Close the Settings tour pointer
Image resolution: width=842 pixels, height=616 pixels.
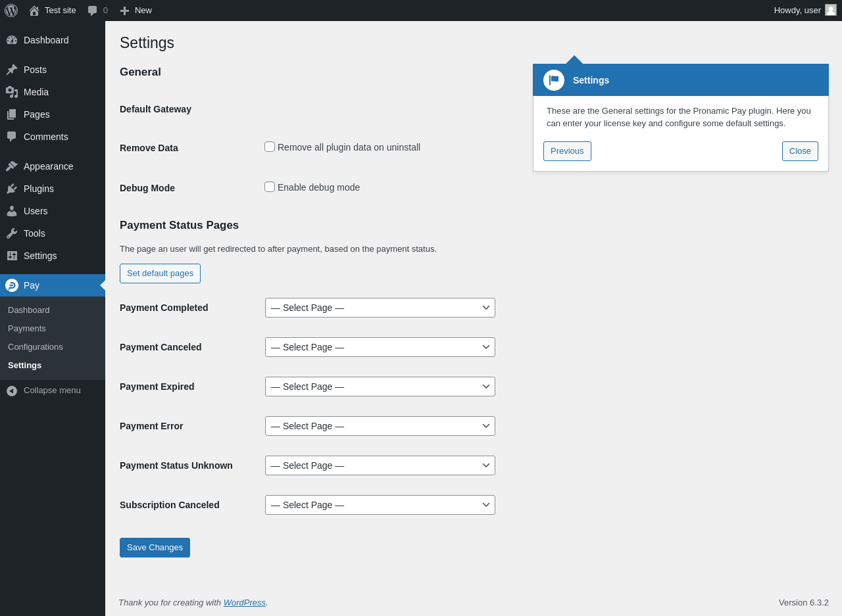[800, 151]
